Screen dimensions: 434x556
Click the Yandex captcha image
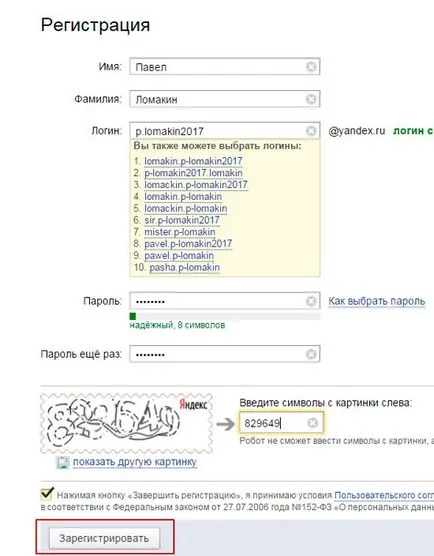click(126, 423)
